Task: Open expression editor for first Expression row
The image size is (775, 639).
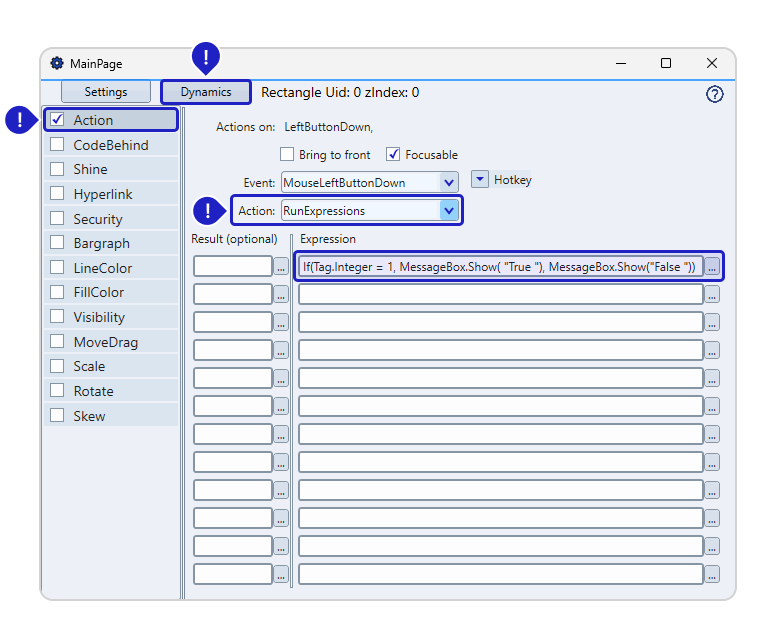Action: tap(711, 267)
